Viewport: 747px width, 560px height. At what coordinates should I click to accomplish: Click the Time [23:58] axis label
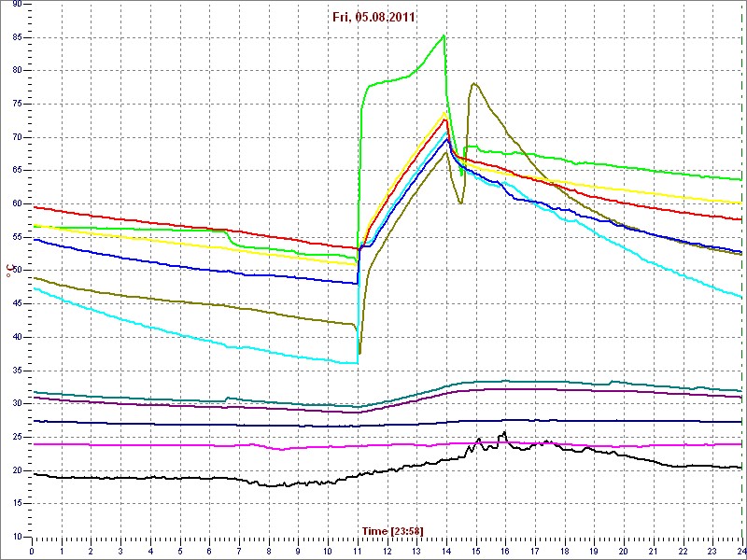(x=392, y=531)
